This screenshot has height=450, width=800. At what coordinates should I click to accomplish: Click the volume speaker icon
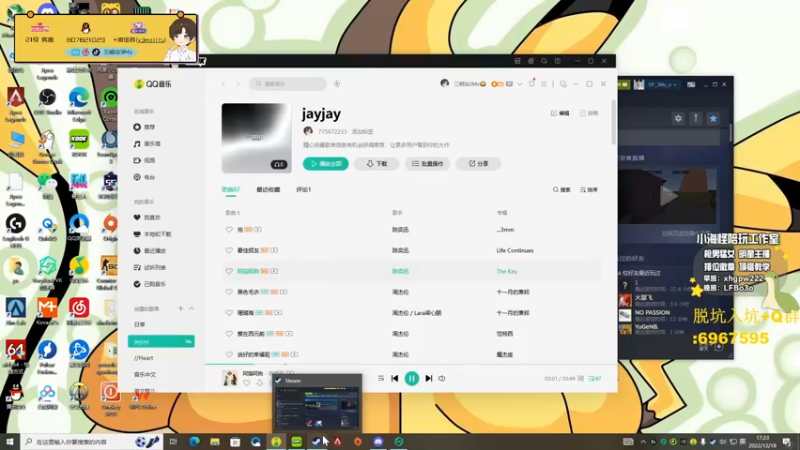point(442,379)
